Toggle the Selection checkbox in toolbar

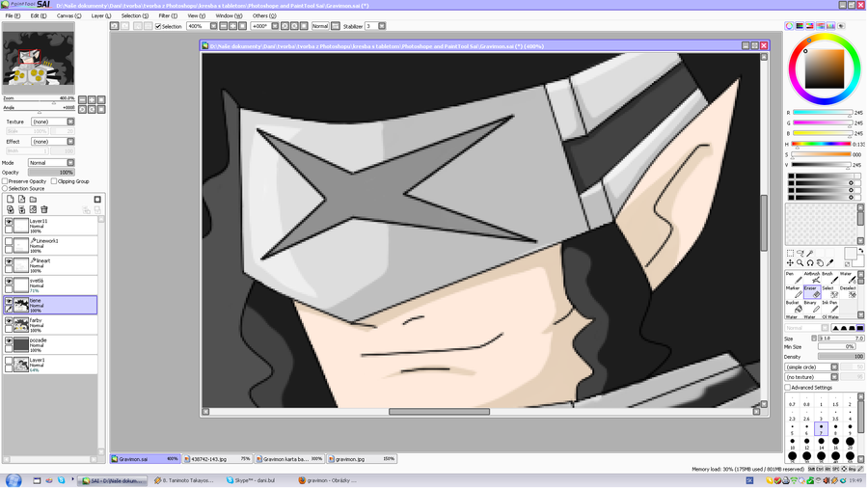click(158, 26)
